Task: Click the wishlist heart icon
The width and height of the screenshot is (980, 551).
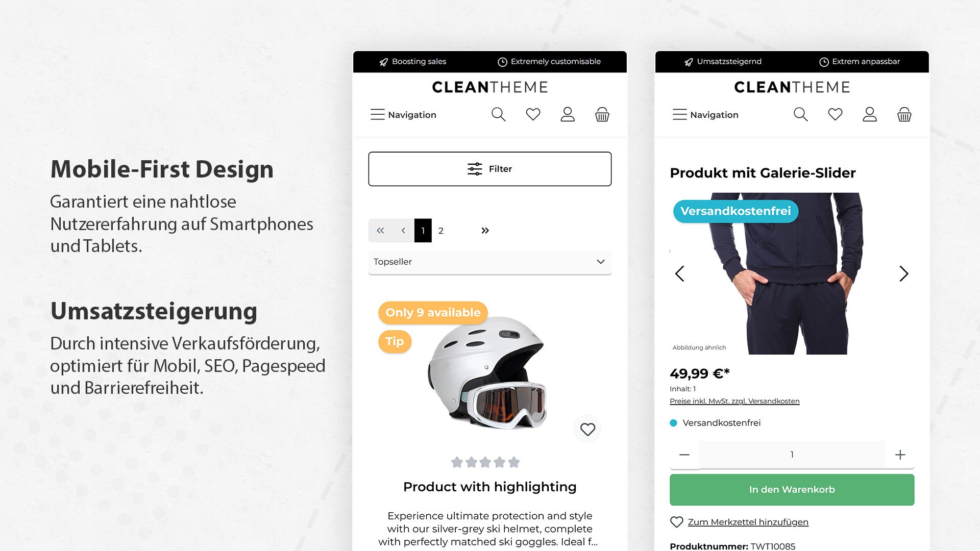Action: pos(532,114)
